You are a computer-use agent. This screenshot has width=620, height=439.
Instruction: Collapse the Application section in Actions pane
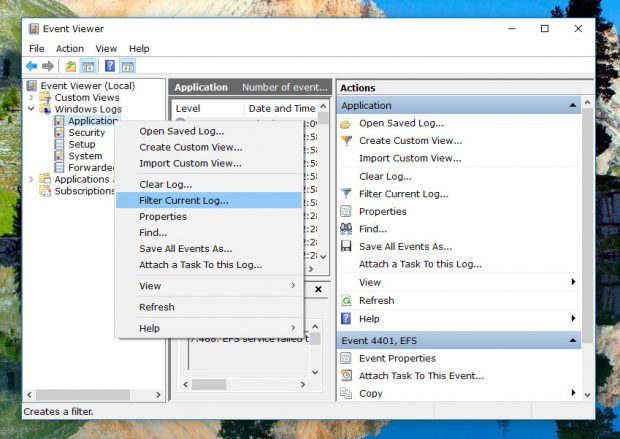point(573,105)
